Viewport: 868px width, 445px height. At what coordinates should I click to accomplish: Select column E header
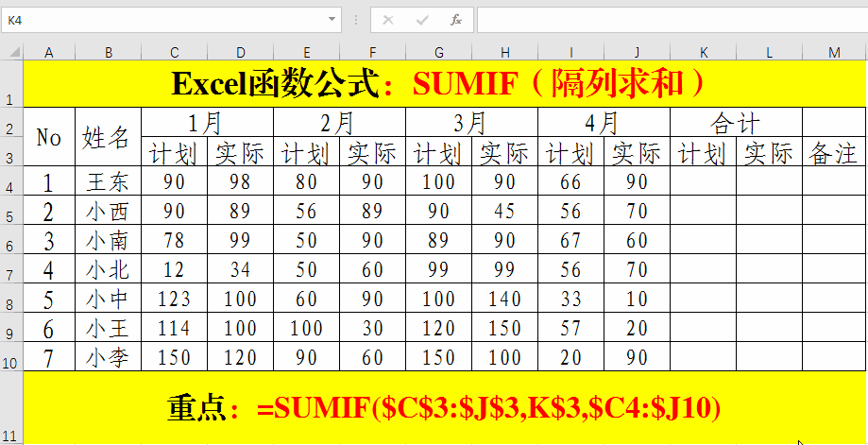(307, 53)
